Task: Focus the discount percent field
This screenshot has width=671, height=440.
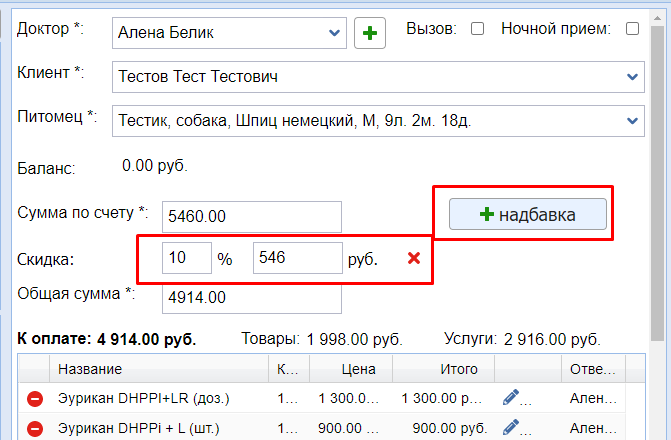Action: (x=187, y=258)
